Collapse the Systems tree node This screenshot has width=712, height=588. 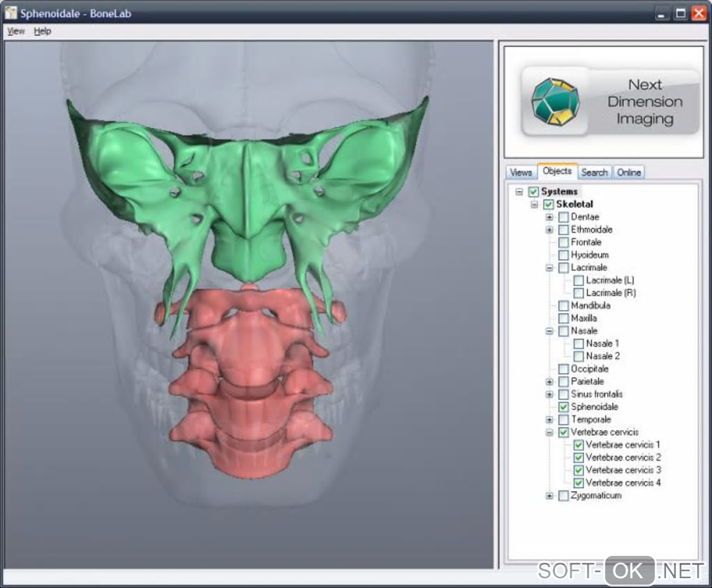pyautogui.click(x=519, y=192)
